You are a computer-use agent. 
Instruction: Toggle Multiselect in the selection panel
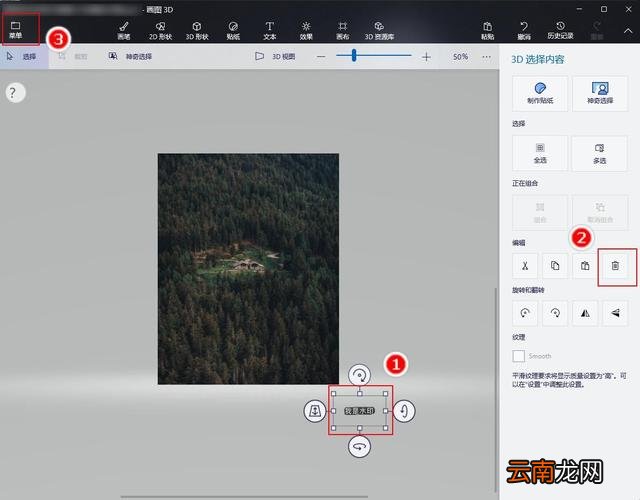(599, 153)
